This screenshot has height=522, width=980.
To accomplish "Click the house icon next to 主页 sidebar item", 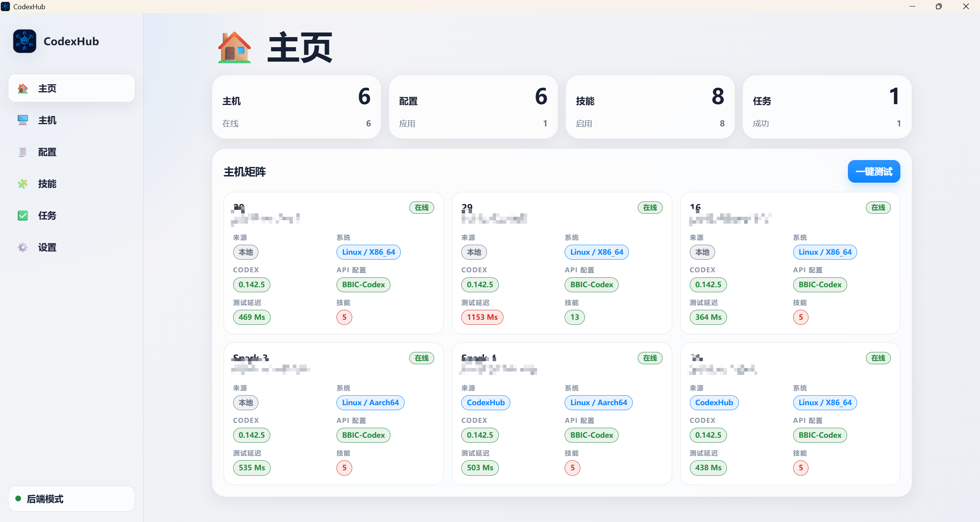I will 23,88.
